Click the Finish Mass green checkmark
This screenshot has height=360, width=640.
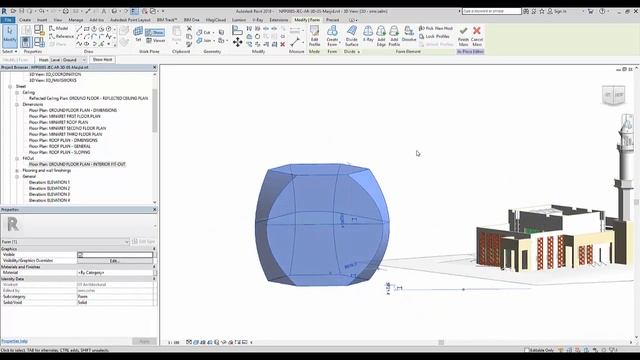[463, 36]
